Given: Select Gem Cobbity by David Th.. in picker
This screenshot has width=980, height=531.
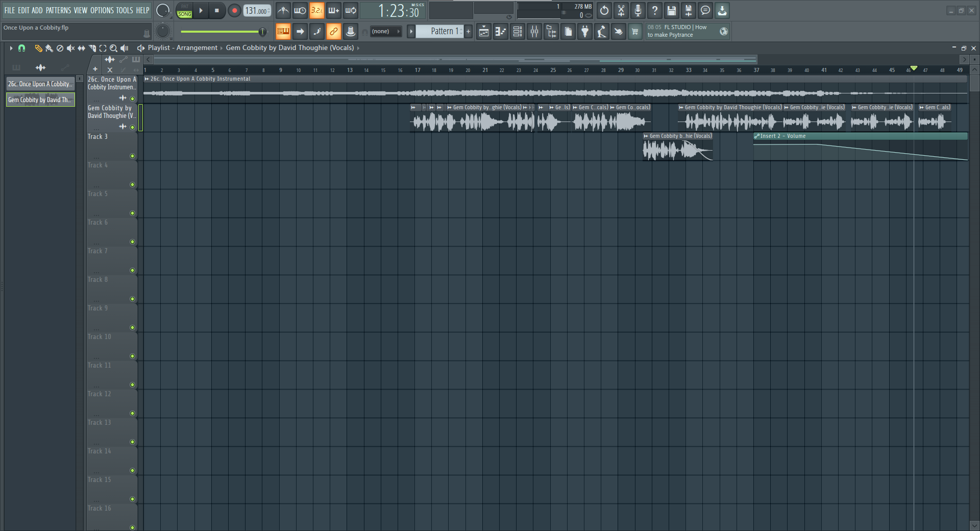Looking at the screenshot, I should (x=40, y=100).
